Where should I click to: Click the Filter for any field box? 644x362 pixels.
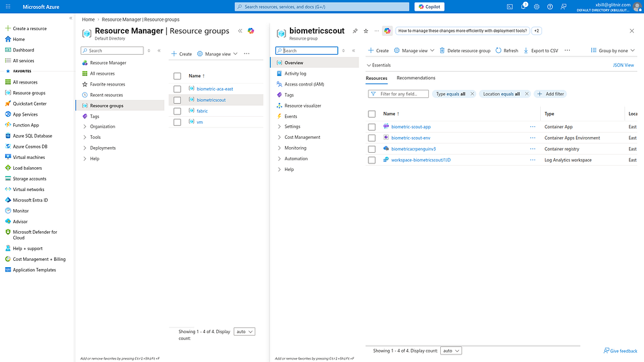tap(398, 94)
